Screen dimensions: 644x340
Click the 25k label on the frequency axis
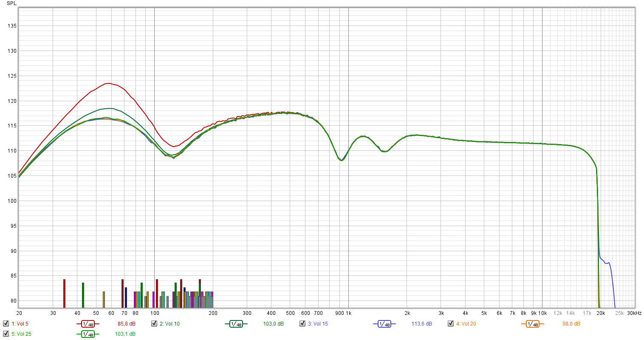(619, 313)
